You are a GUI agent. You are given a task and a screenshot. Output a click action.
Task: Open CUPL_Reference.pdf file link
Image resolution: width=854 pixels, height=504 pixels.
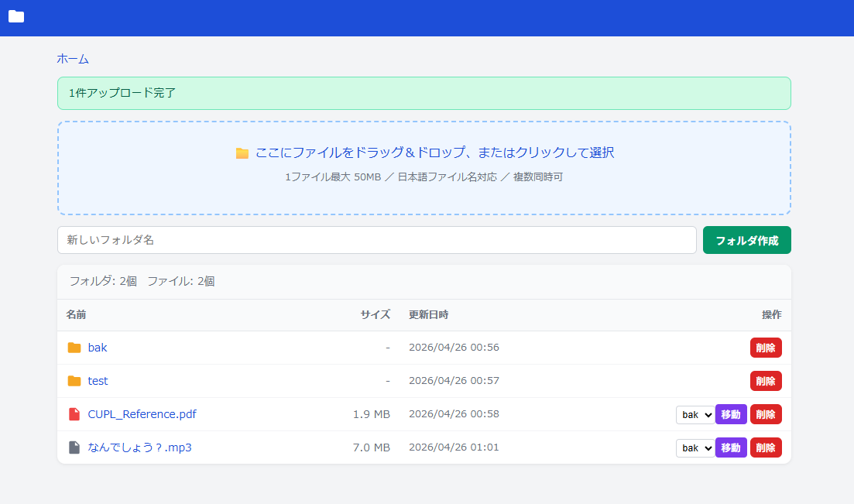[x=142, y=414]
